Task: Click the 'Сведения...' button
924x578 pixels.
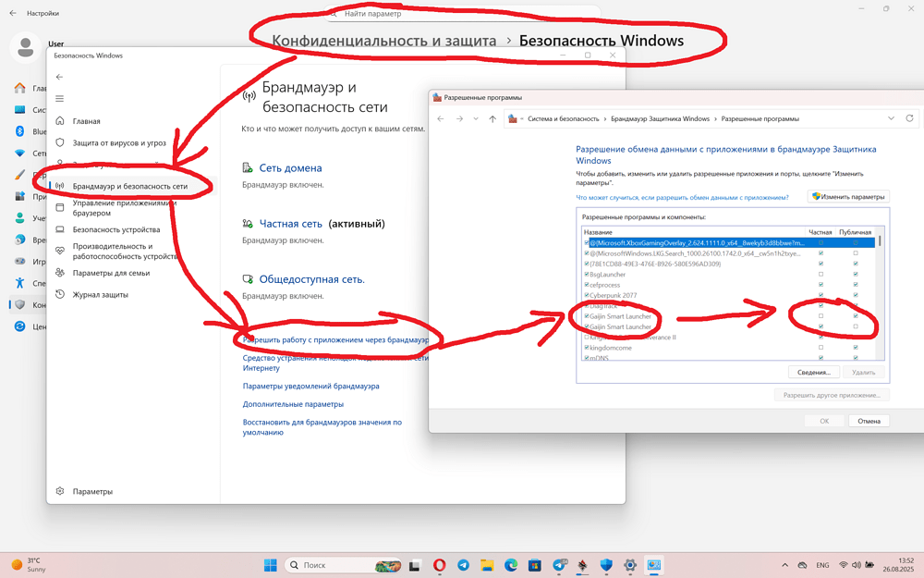Action: [x=814, y=372]
